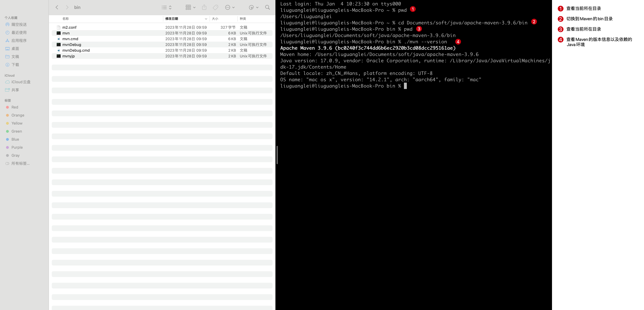
Task: Select the mvnDebug.cmd file icon
Action: [59, 50]
